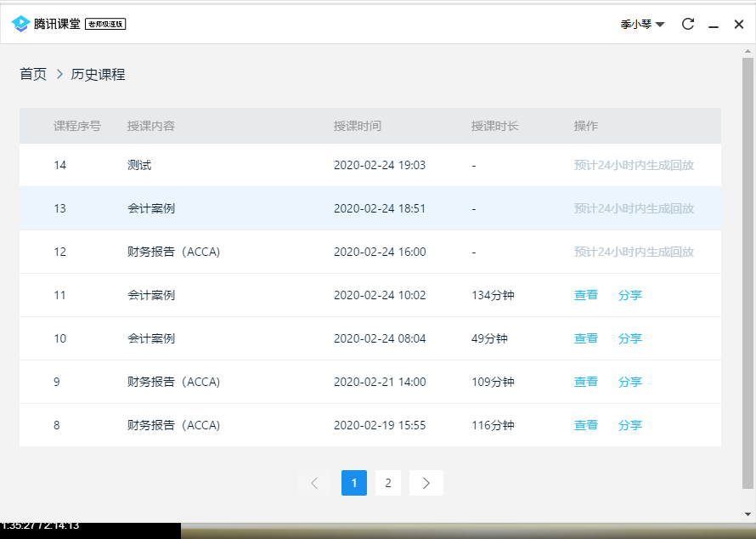The width and height of the screenshot is (756, 539).
Task: Go to page 2 of course history
Action: (x=387, y=483)
